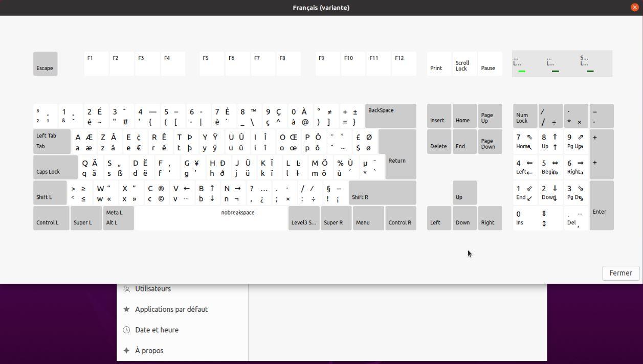The width and height of the screenshot is (643, 364).
Task: Click the Control R key
Action: [x=401, y=218]
